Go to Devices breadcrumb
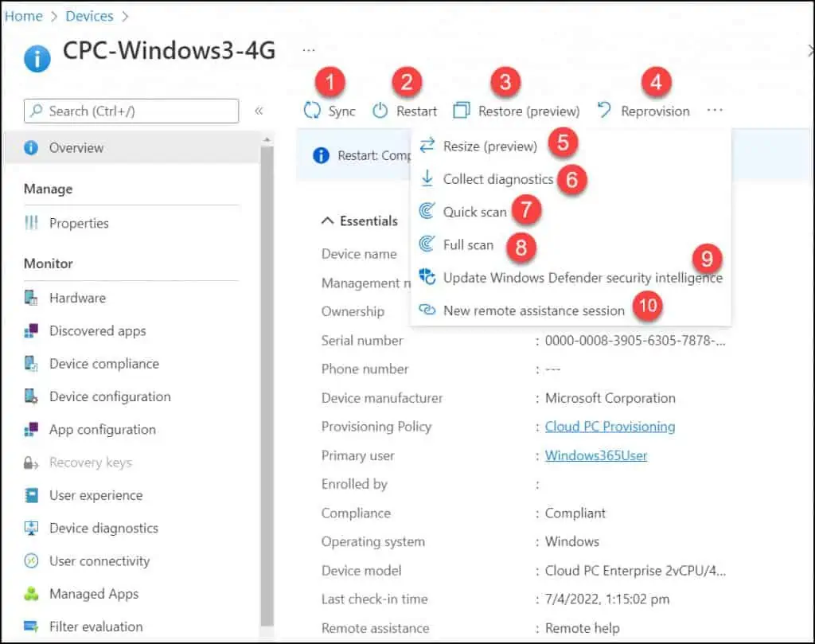The image size is (815, 644). tap(89, 16)
